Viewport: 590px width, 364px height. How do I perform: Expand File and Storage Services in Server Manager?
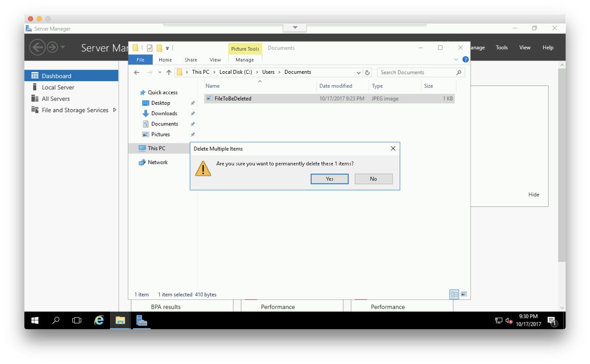coord(115,110)
